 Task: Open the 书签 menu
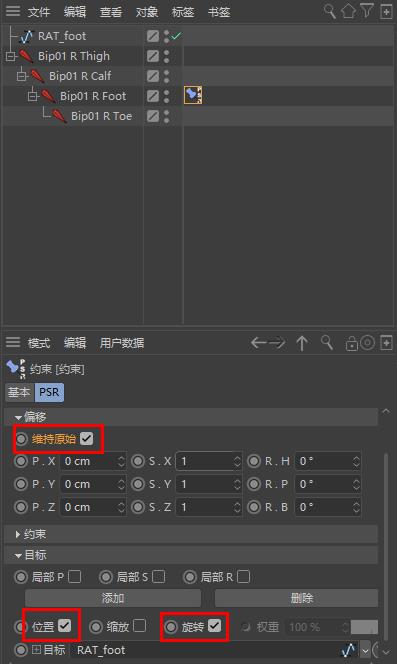[219, 12]
